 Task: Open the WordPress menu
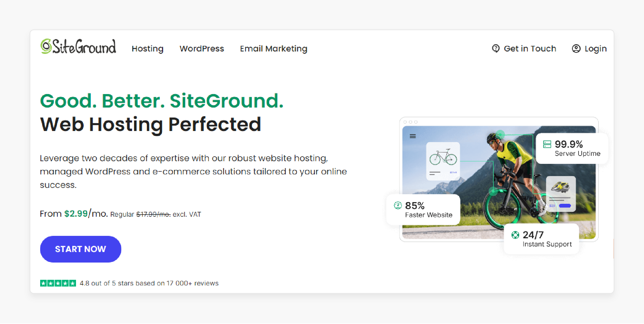click(x=202, y=49)
